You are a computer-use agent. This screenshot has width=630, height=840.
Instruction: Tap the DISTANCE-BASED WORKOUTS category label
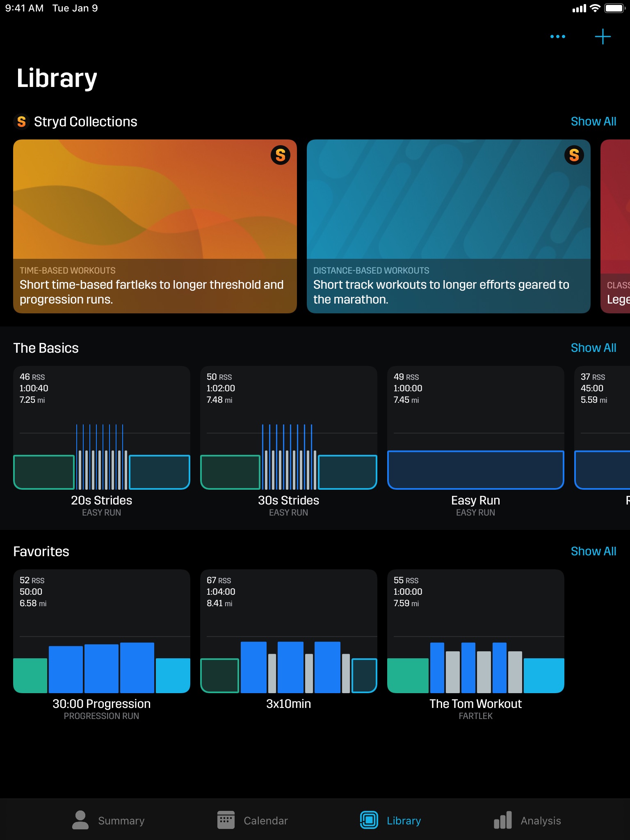(x=371, y=270)
